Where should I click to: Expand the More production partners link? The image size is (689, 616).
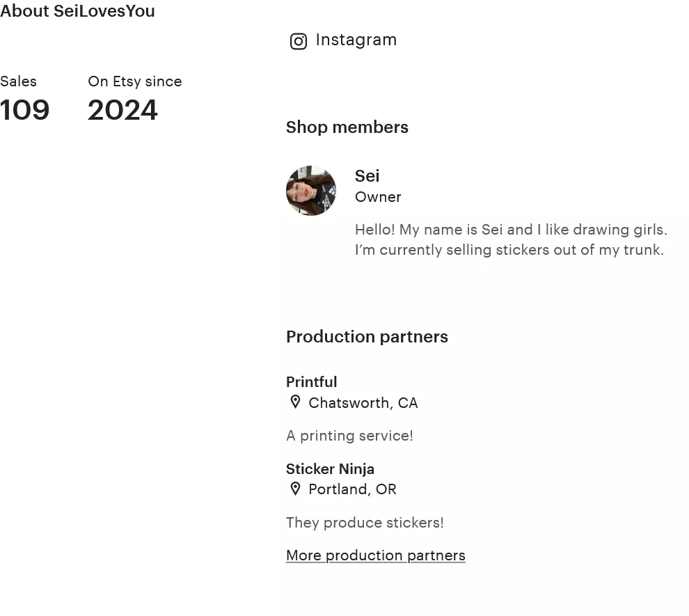tap(375, 555)
